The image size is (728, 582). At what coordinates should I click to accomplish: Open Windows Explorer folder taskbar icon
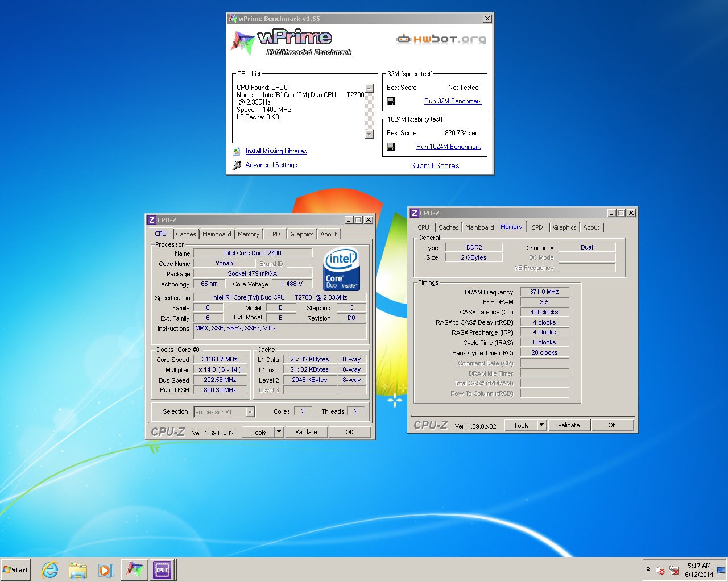[78, 570]
